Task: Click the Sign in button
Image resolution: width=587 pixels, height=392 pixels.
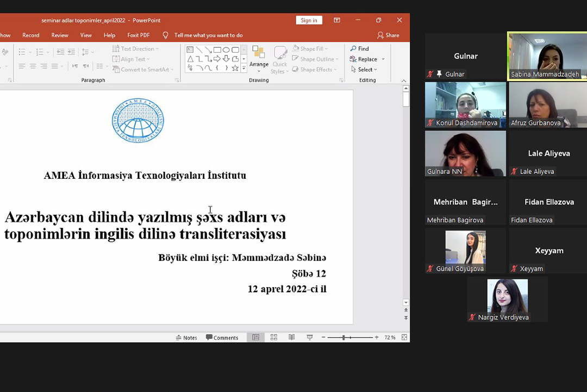Action: coord(309,20)
